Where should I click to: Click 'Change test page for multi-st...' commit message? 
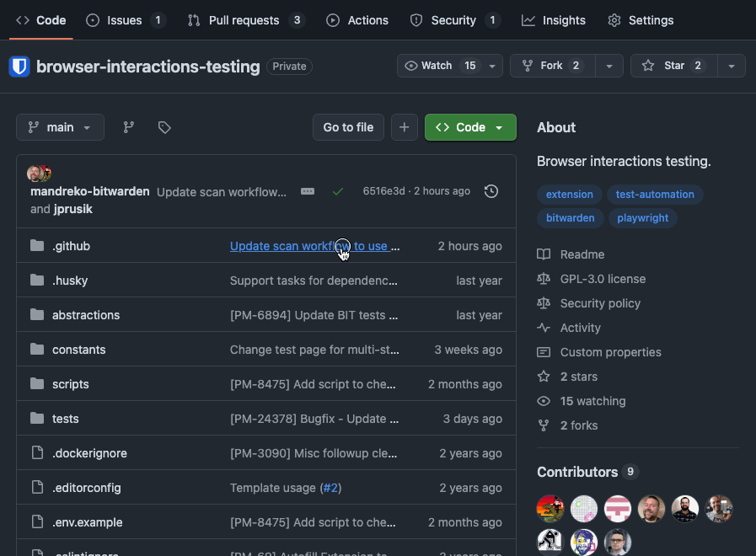[x=314, y=350]
